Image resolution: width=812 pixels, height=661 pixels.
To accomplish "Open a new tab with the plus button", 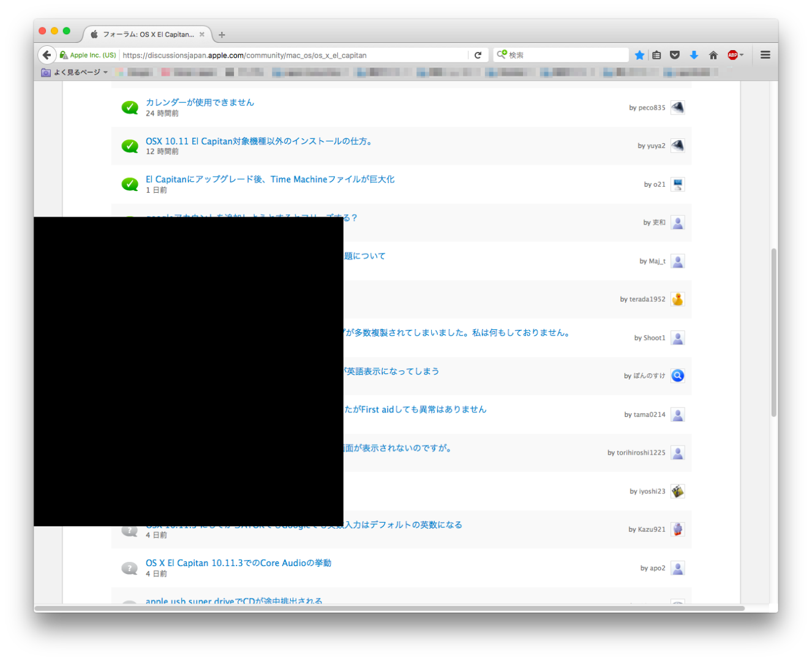I will pos(222,35).
